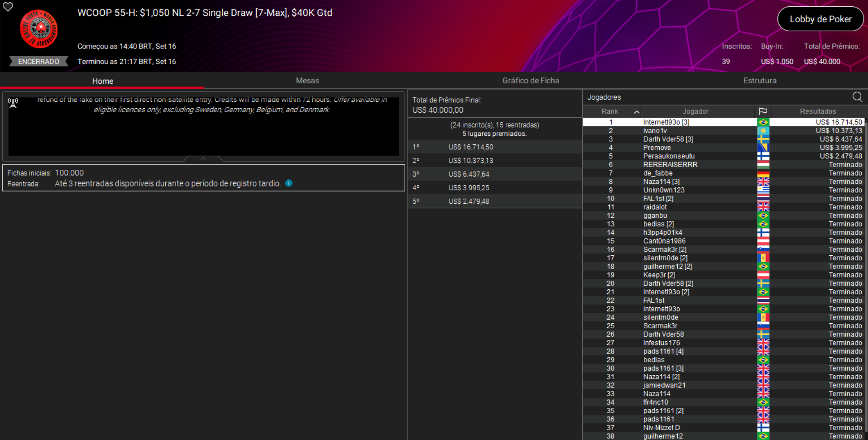Select player row Naza114 [3]
The width and height of the screenshot is (868, 440).
click(x=724, y=182)
